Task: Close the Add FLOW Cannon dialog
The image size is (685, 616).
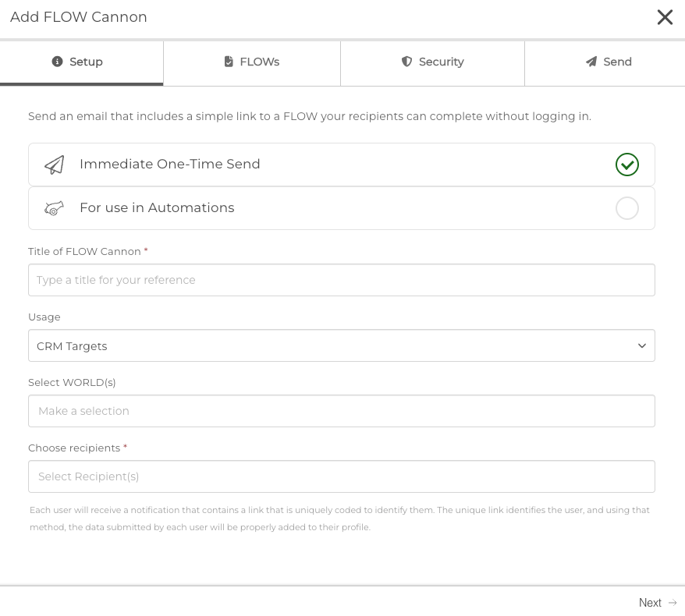Action: pos(665,17)
